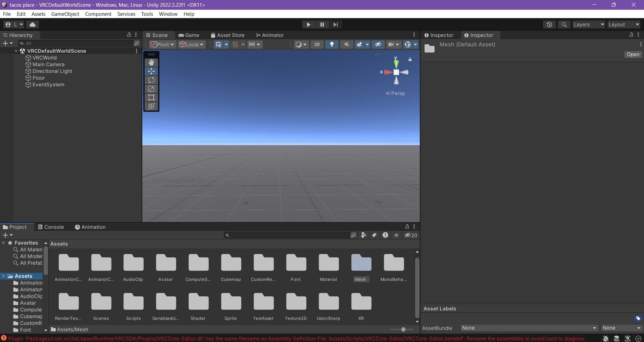The height and width of the screenshot is (342, 644).
Task: Toggle Inspector panel lock
Action: (x=631, y=35)
